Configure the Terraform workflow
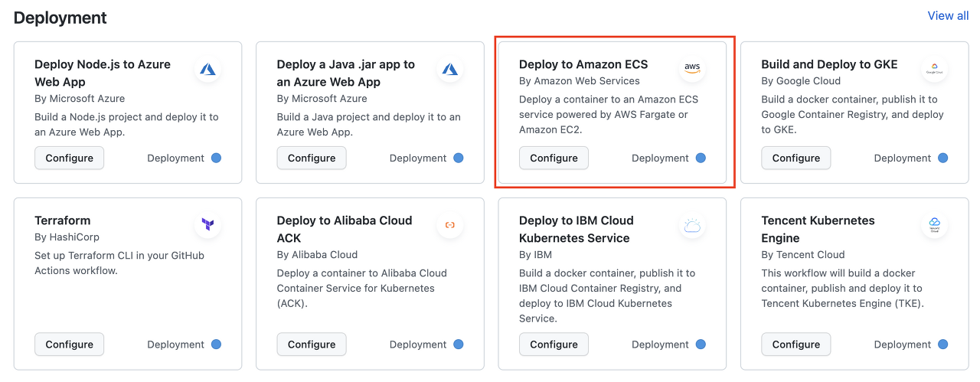The image size is (980, 382). (69, 344)
